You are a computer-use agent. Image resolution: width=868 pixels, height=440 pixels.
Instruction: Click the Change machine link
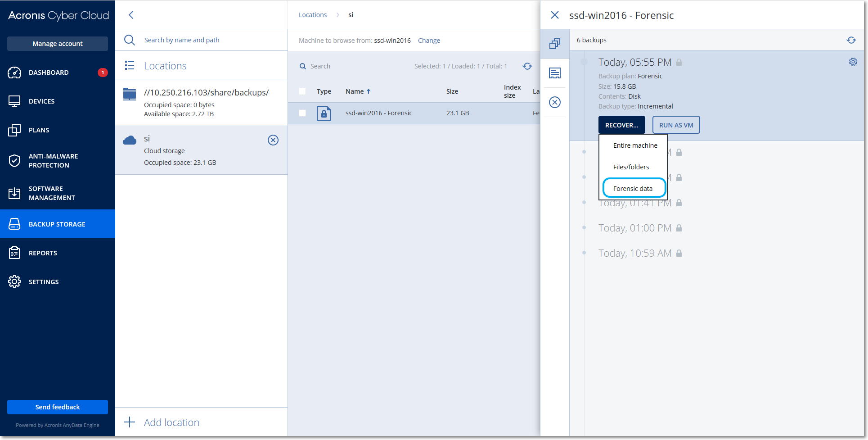point(429,41)
